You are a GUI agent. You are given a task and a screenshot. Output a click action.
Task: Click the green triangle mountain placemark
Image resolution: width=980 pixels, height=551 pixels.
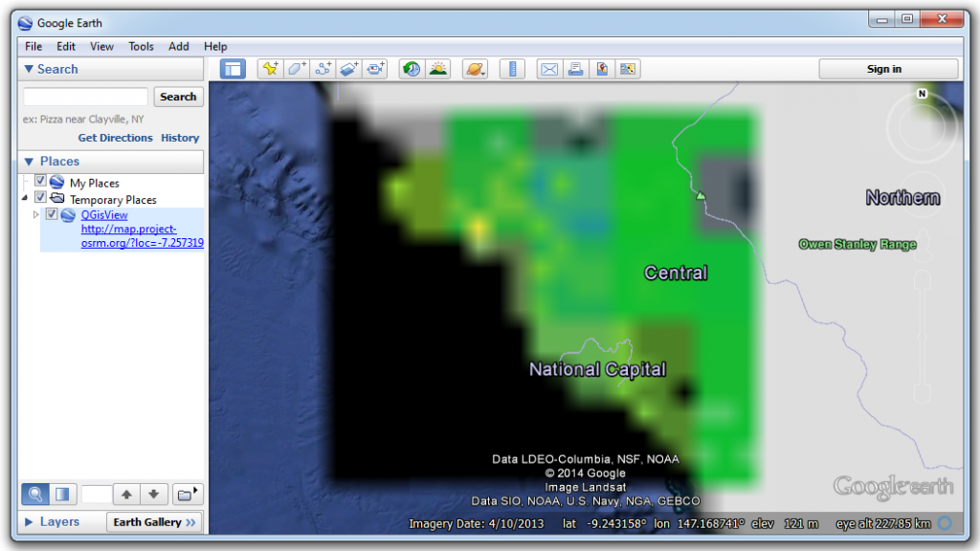(701, 195)
